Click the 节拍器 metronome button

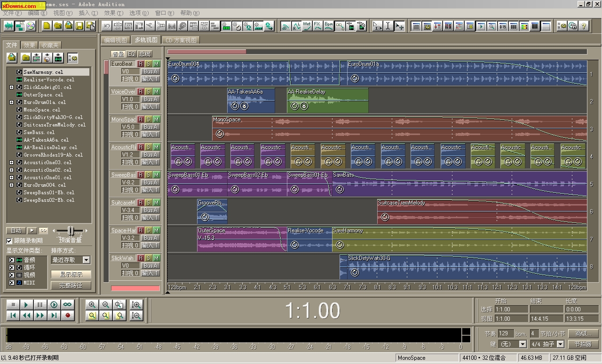pos(583,344)
